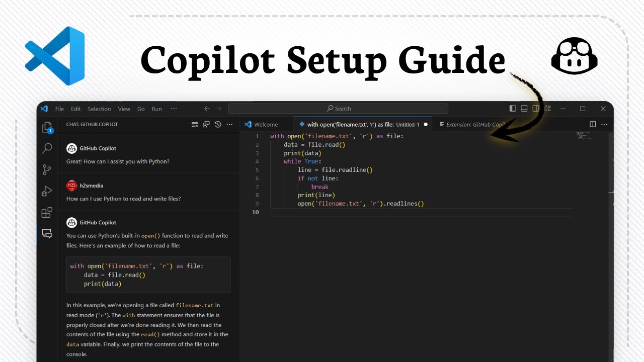Open the Search view in activity bar
Viewport: 644px width, 362px height.
tap(47, 148)
